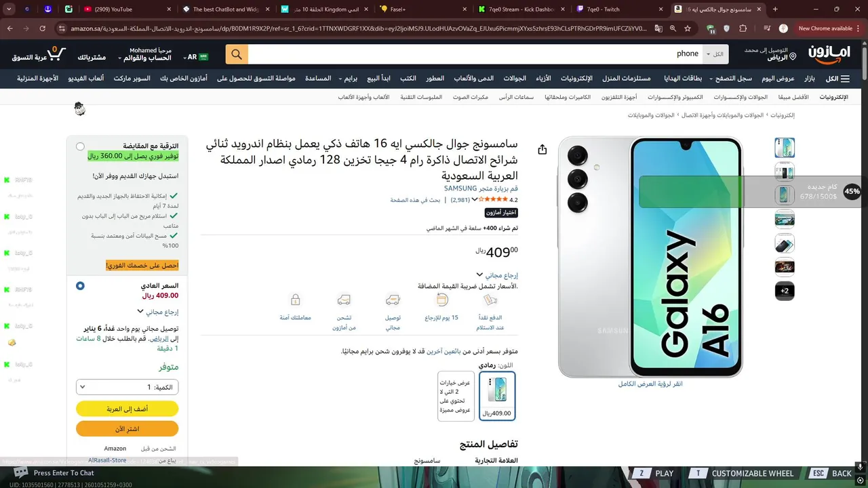
Task: Switch to the 7qe0 Stream Kick Dashboard tab
Action: [x=522, y=9]
